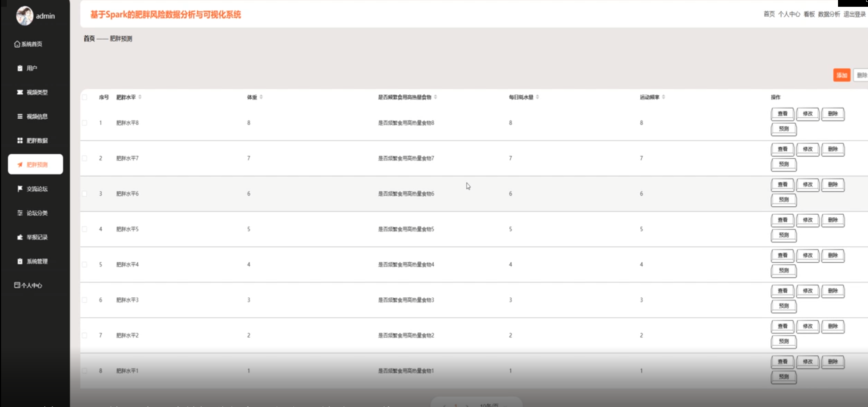Viewport: 868px width, 407px height.
Task: Open 论坛分类 sliders icon item
Action: point(20,213)
